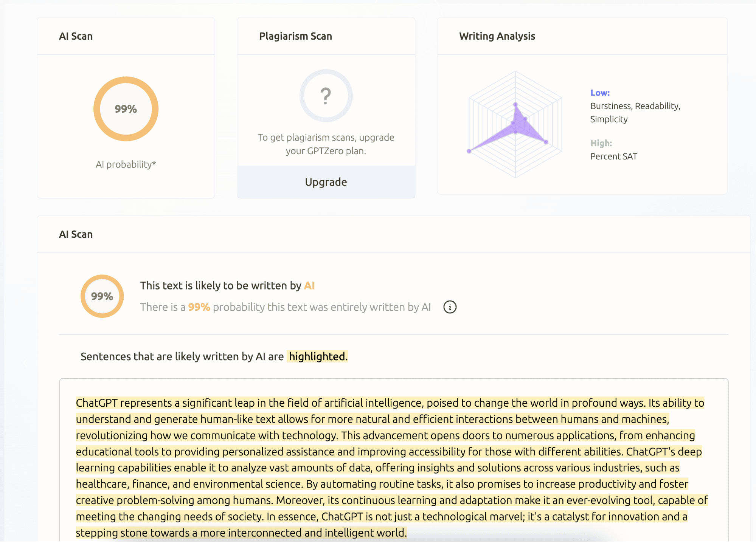Click the 'Low:' metrics label
The image size is (756, 542).
(600, 93)
